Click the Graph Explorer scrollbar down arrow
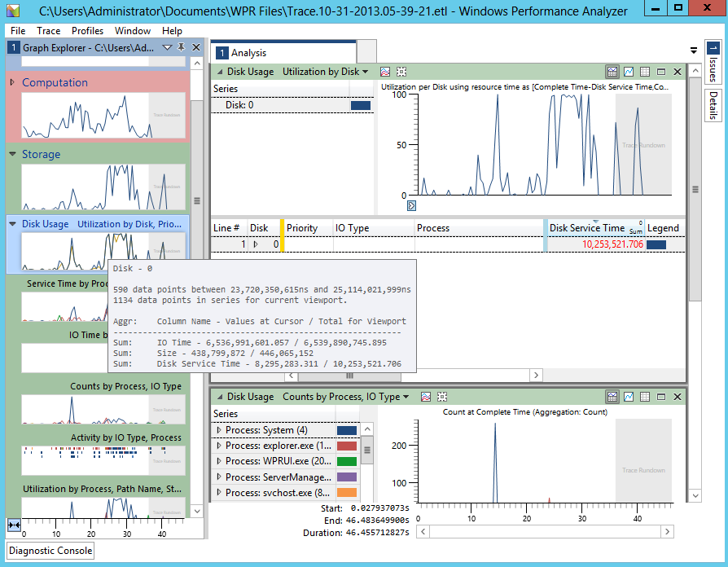Screen dimensions: 728x567 (x=197, y=512)
